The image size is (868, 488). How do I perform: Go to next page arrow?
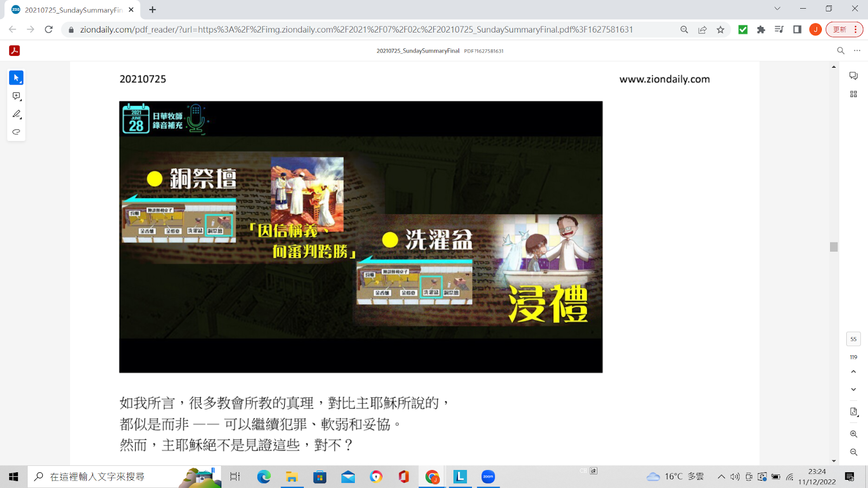point(853,389)
